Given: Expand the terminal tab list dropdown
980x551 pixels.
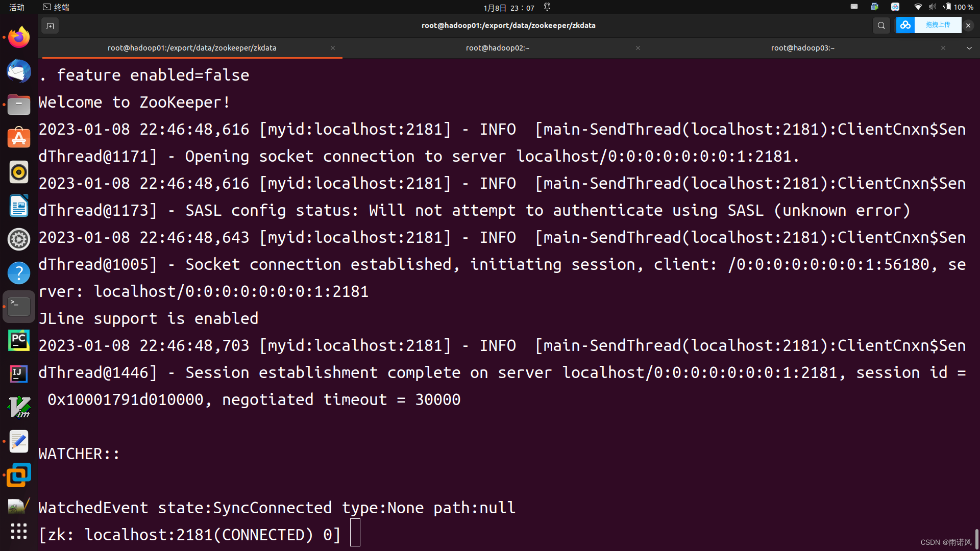Looking at the screenshot, I should 969,48.
